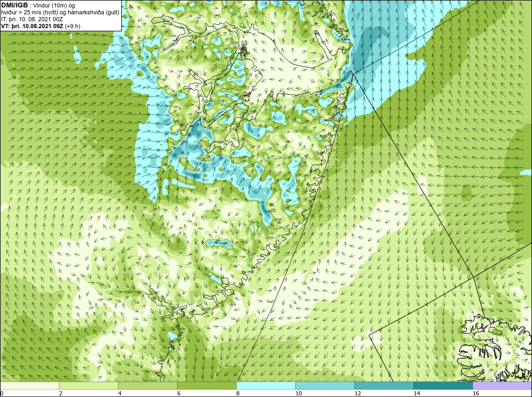Click the purple above-16 m/s legend swatch
This screenshot has height=397, width=532.
click(x=502, y=385)
